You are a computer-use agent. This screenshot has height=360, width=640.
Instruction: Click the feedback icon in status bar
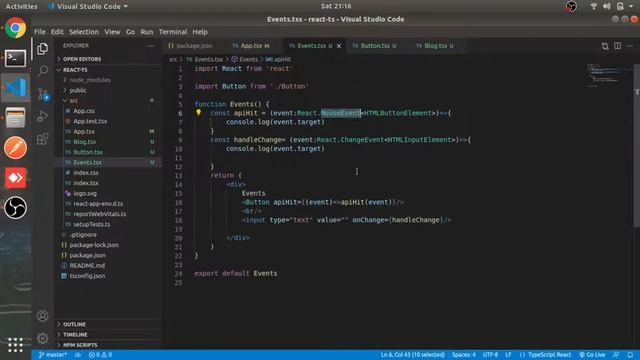click(x=616, y=355)
